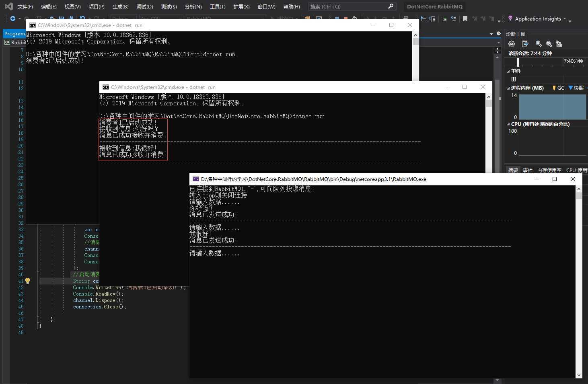Click the undo icon in toolbar
Viewport: 588px width, 384px height.
coord(82,18)
